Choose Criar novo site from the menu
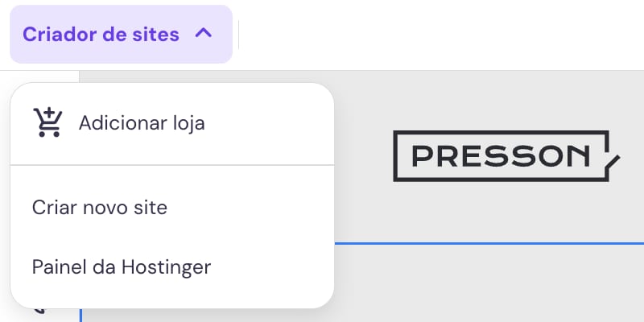 pos(100,207)
